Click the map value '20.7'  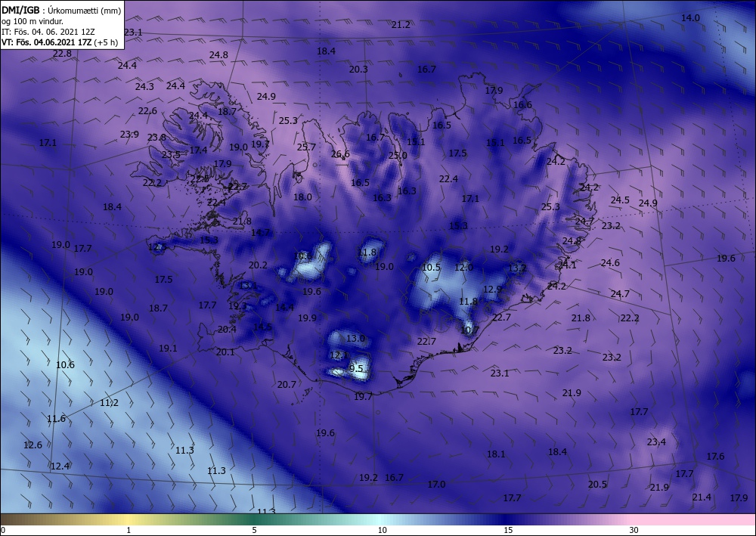pos(287,385)
